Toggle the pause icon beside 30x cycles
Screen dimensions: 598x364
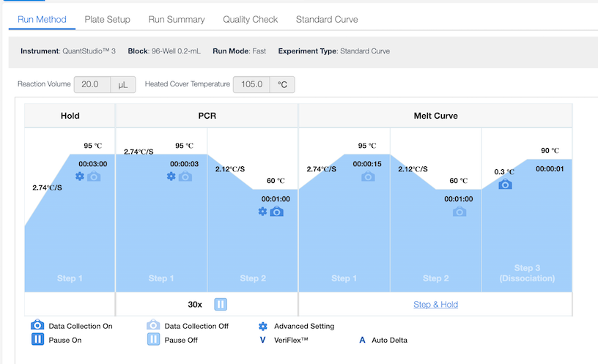point(221,304)
